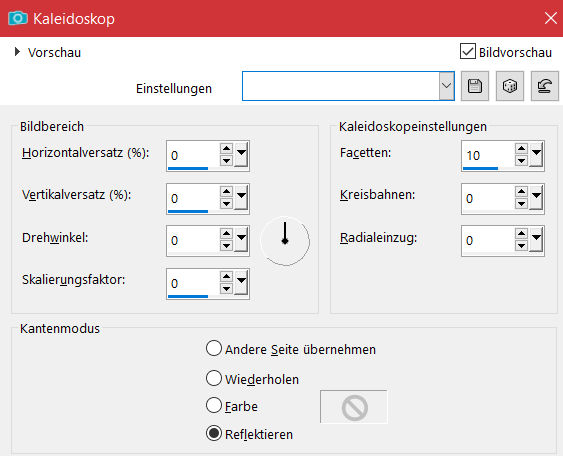
Task: Expand the Vorschau section triangle
Action: (x=17, y=52)
